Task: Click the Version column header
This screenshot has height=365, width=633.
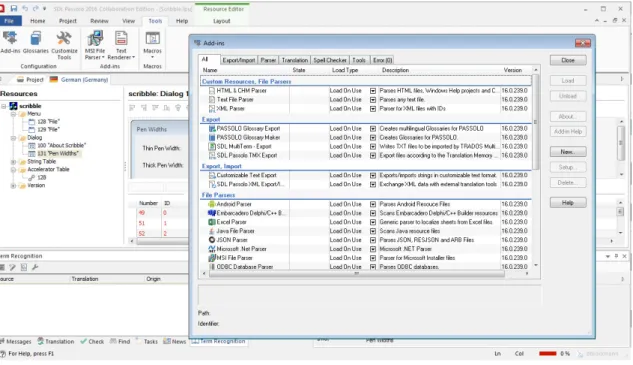Action: tap(513, 70)
